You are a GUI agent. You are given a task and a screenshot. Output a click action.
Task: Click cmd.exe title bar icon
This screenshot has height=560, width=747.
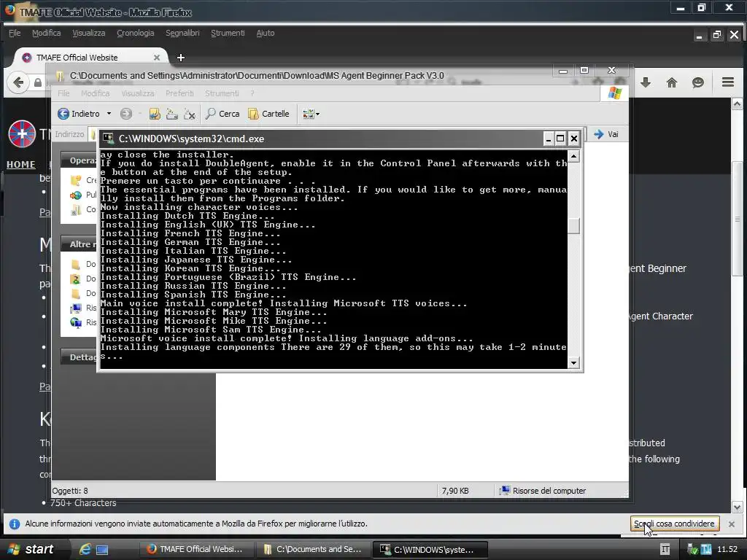pos(109,139)
